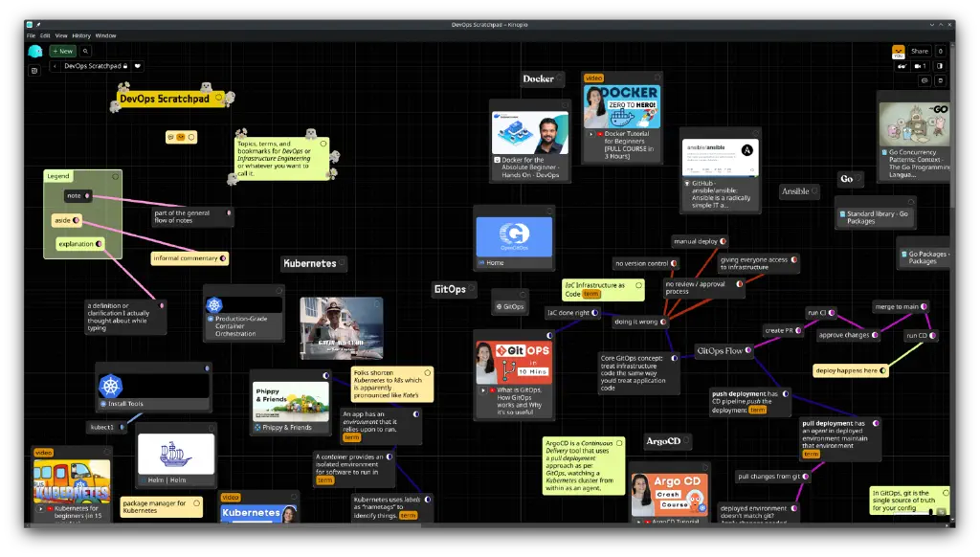Open the presentation mode glasses icon

(902, 66)
